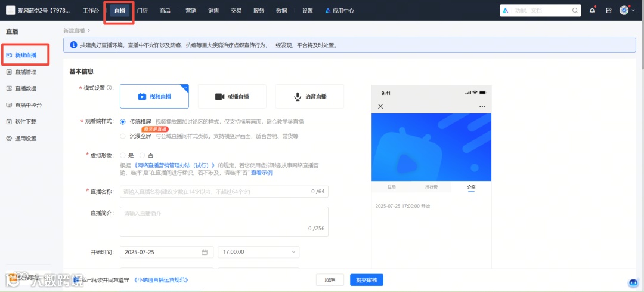
Task: Open 数据 in the top navigation
Action: coord(281,11)
